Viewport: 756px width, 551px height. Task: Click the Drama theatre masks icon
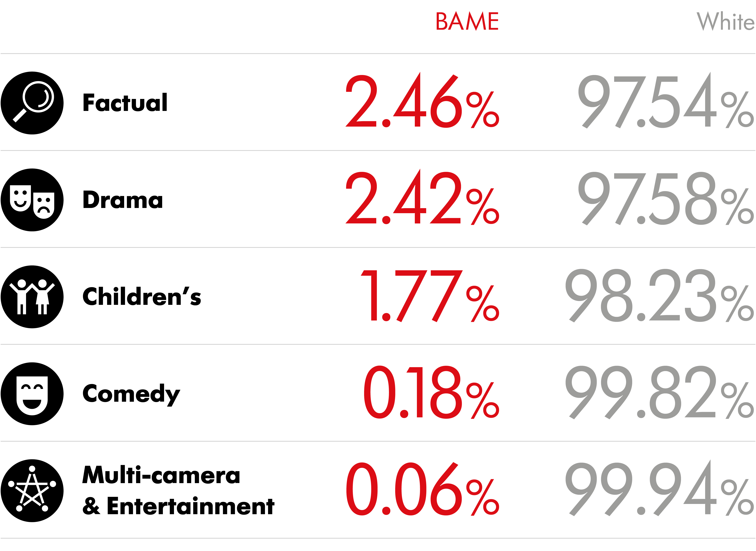coord(32,200)
